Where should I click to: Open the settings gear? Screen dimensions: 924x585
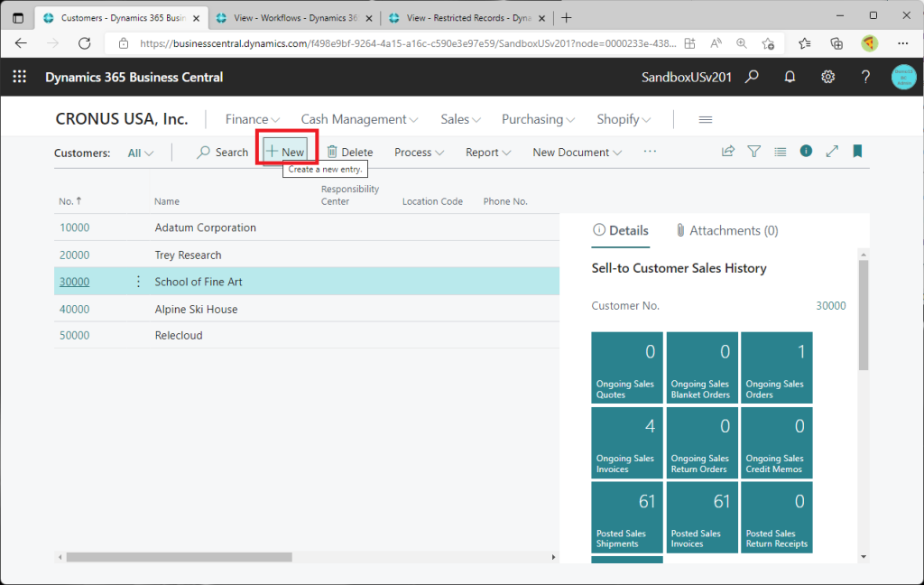[x=828, y=77]
